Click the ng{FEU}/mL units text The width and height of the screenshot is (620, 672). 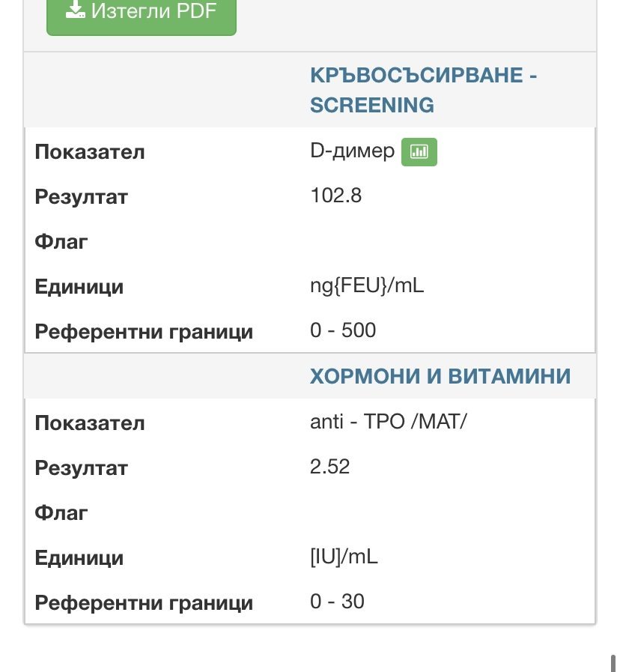(x=367, y=286)
